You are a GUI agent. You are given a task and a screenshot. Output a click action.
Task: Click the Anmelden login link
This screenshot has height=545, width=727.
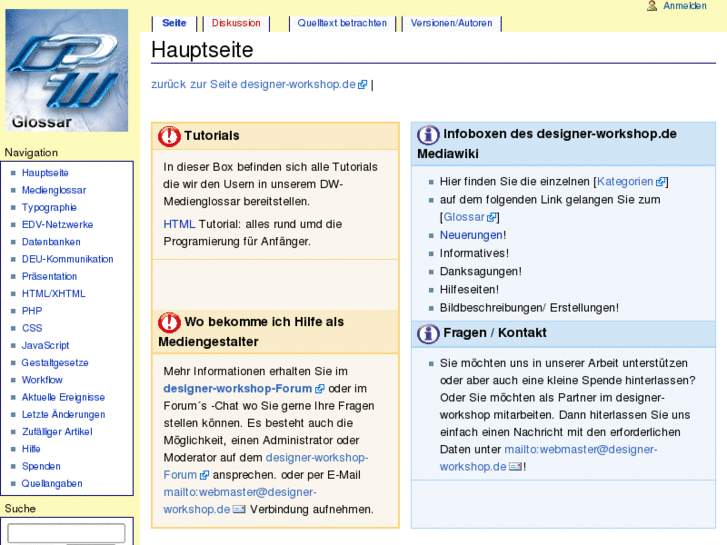(685, 6)
